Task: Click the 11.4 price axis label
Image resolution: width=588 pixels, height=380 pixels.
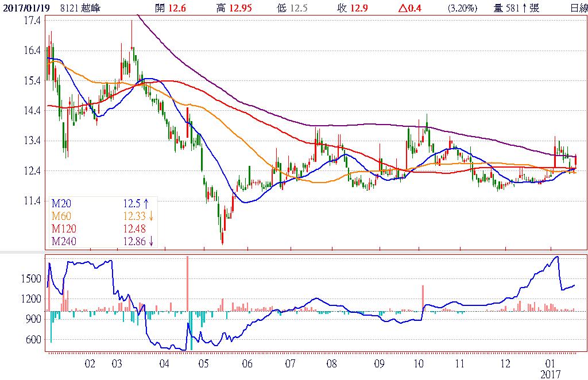Action: click(x=33, y=201)
